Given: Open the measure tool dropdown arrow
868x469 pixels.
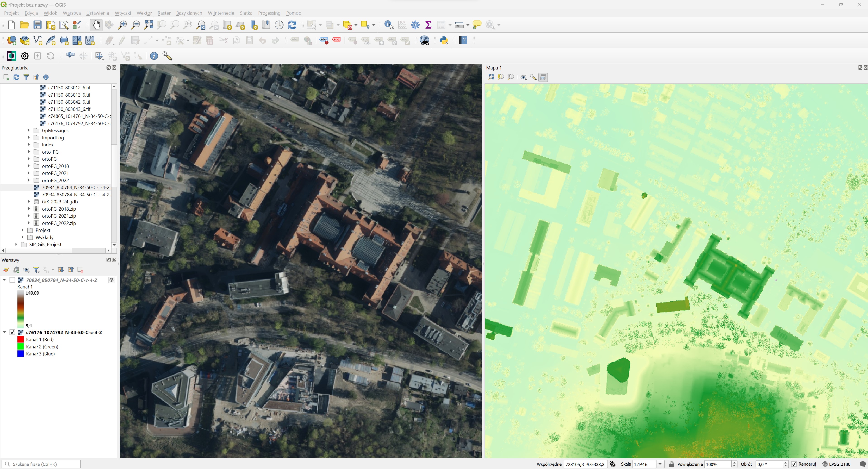Looking at the screenshot, I should click(x=468, y=25).
